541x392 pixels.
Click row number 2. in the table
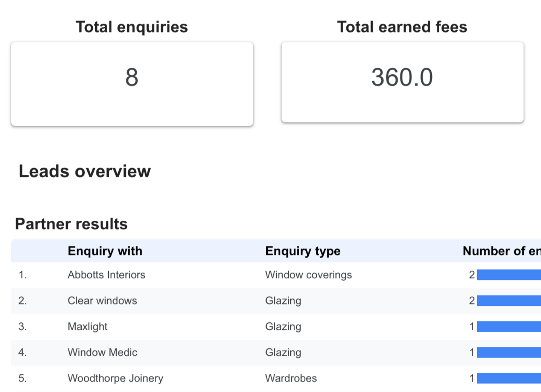pyautogui.click(x=22, y=301)
